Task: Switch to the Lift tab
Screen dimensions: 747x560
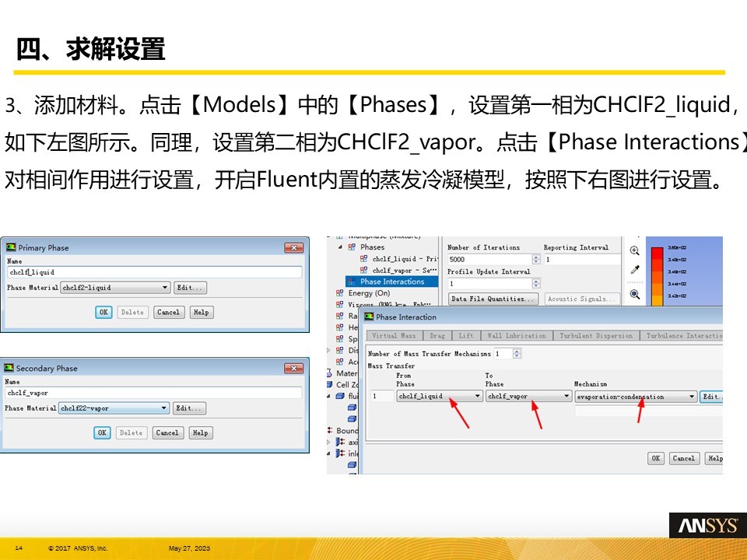Action: (x=466, y=336)
